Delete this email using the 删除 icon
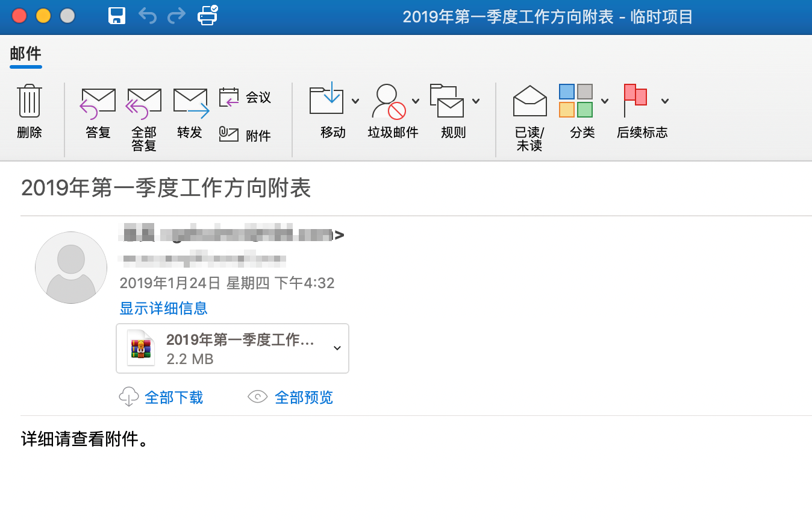 click(x=28, y=112)
